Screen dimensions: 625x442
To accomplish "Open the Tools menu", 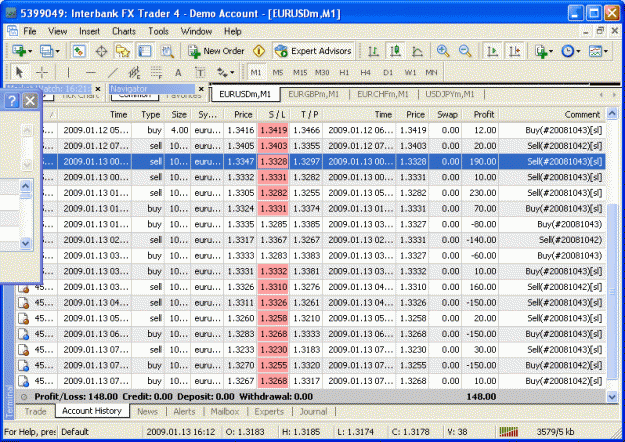I will 159,31.
